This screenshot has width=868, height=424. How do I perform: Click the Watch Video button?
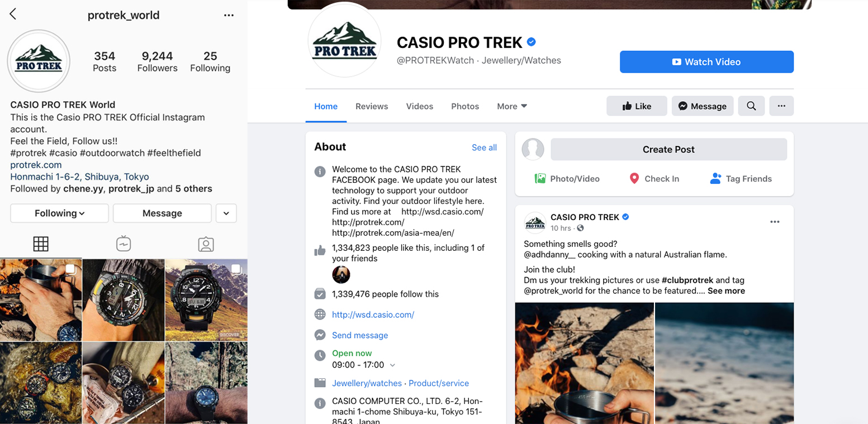(706, 62)
